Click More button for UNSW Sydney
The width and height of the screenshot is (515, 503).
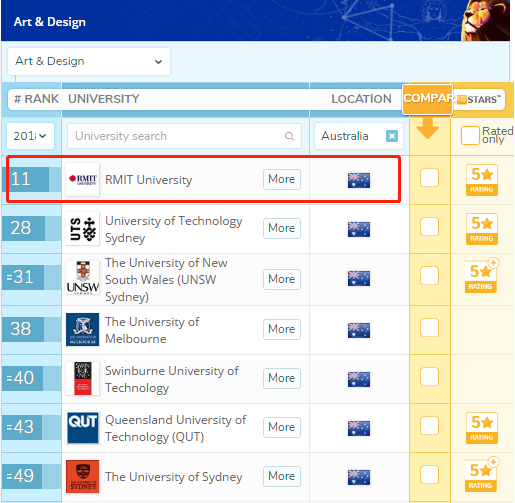click(282, 279)
